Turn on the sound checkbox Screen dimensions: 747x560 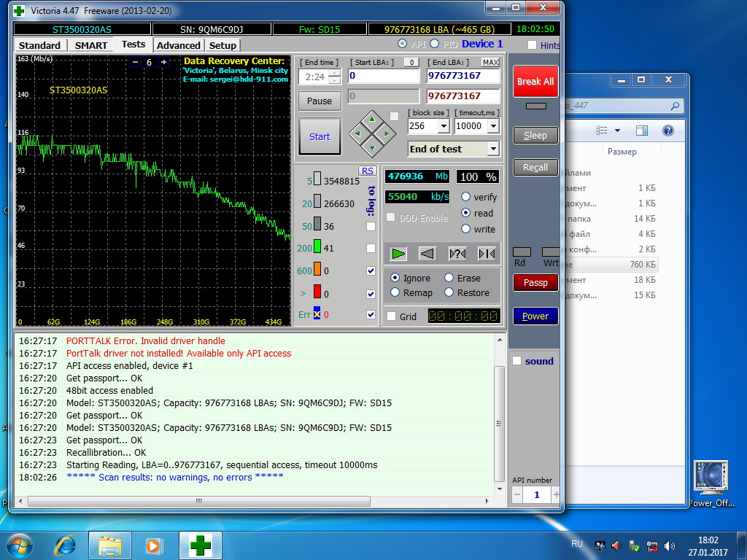pos(517,361)
